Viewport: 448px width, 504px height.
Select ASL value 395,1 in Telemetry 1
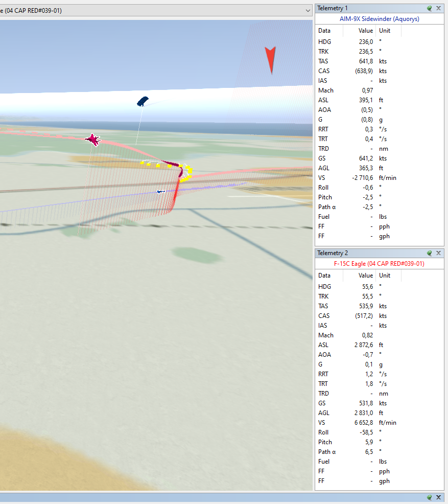(x=366, y=100)
